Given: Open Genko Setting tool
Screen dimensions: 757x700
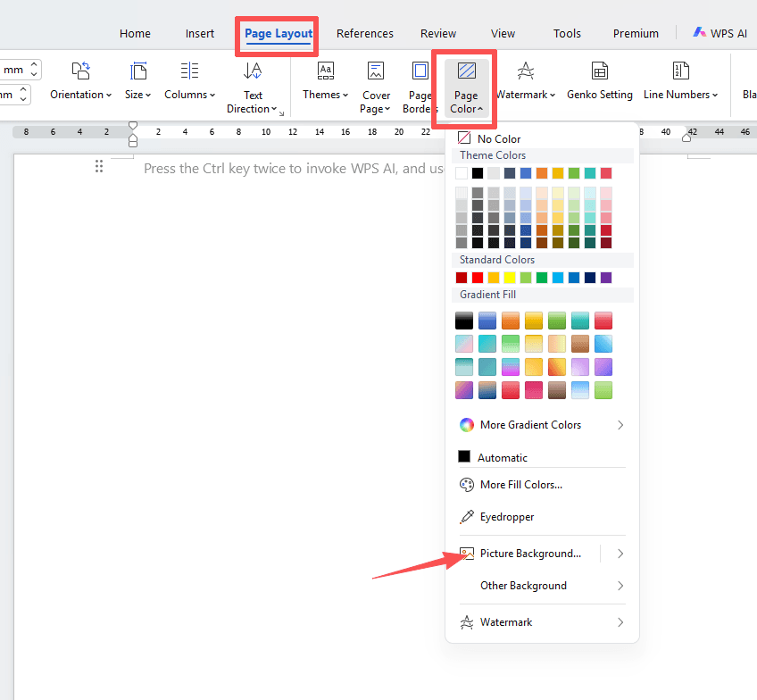Looking at the screenshot, I should pyautogui.click(x=600, y=72).
